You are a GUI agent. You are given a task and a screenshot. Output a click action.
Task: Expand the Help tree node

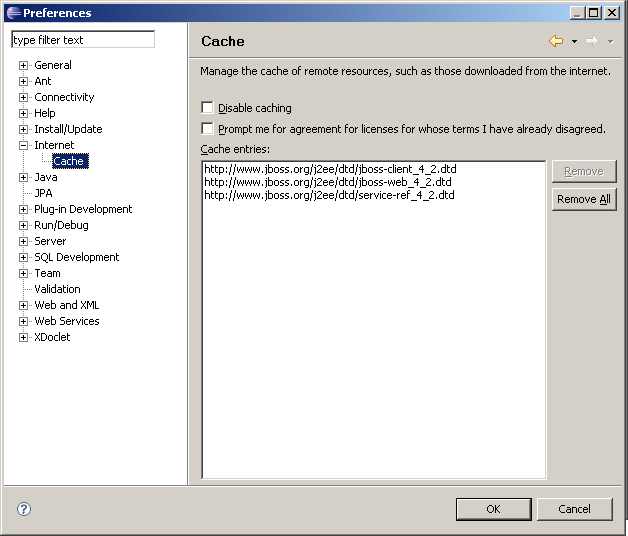[23, 113]
